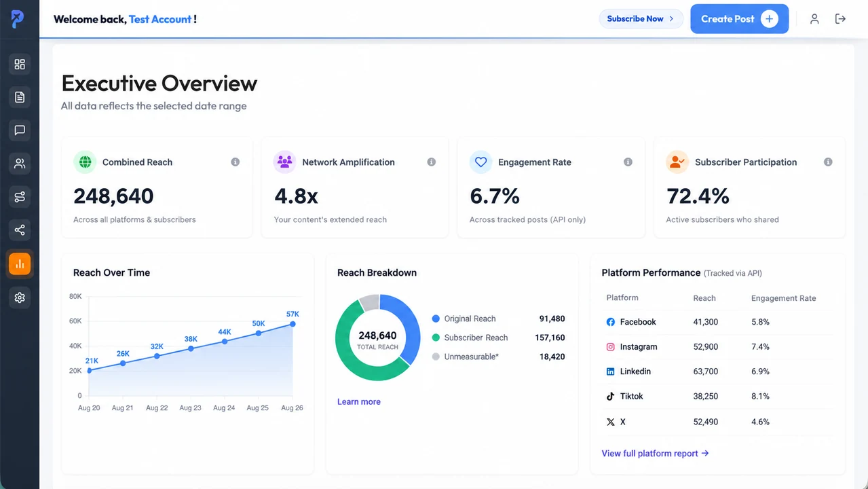Viewport: 868px width, 489px height.
Task: Click the green globe Combined Reach icon
Action: pyautogui.click(x=85, y=162)
